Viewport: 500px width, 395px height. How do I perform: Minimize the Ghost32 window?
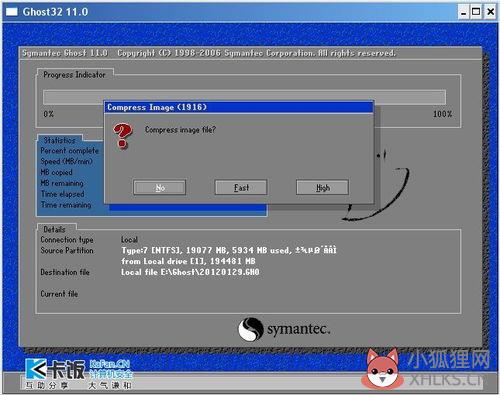coord(463,12)
